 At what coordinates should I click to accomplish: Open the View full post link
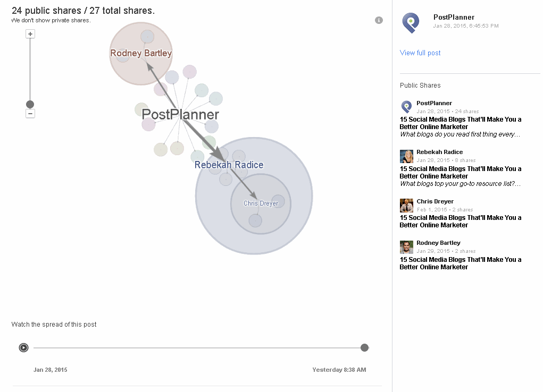pos(420,53)
